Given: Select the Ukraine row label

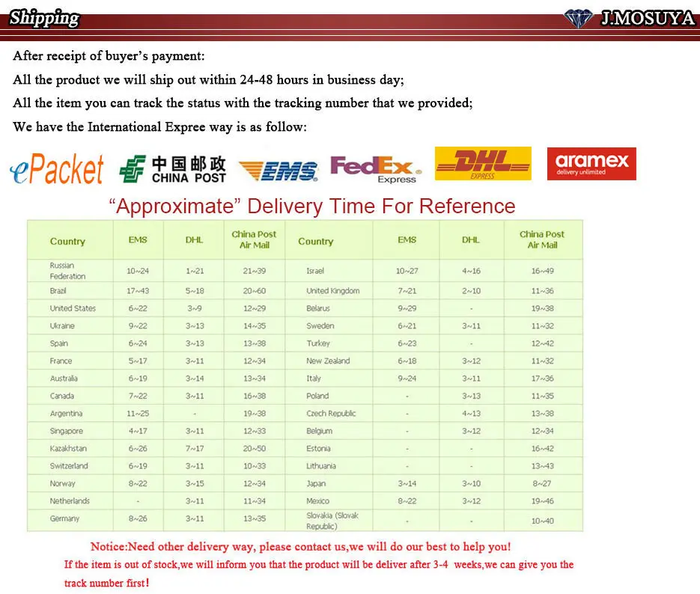Looking at the screenshot, I should pyautogui.click(x=62, y=325).
